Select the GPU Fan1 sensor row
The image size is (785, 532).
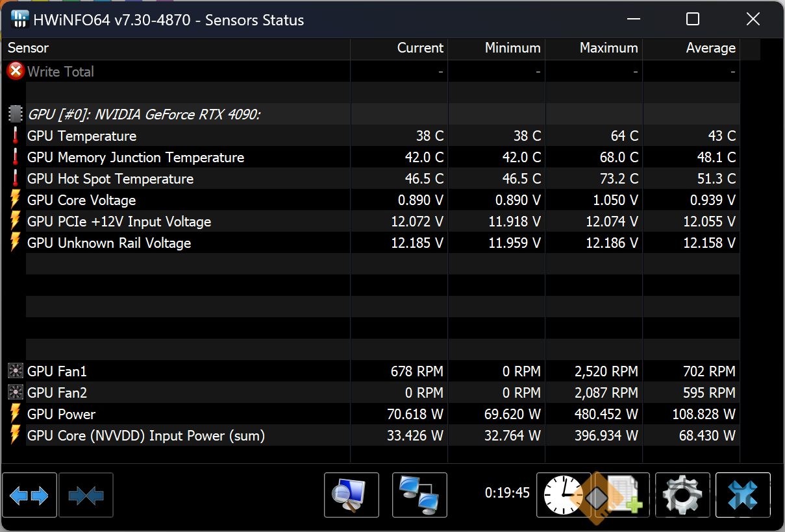tap(57, 372)
